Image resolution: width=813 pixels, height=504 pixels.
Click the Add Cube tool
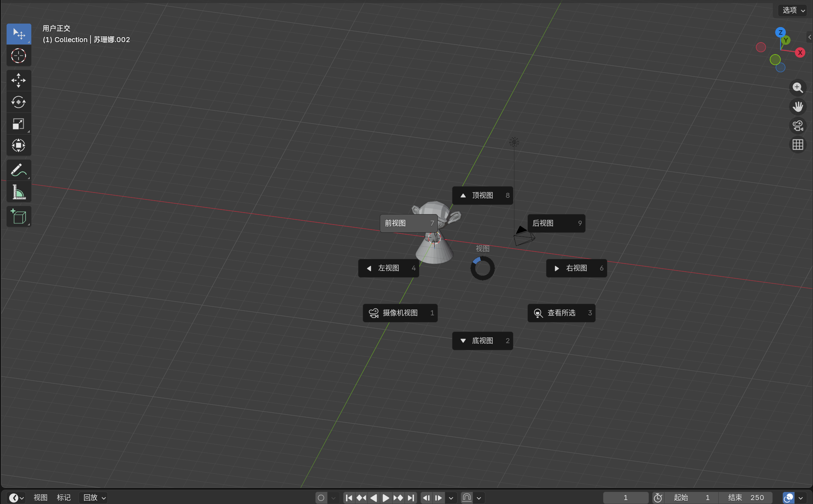point(19,216)
